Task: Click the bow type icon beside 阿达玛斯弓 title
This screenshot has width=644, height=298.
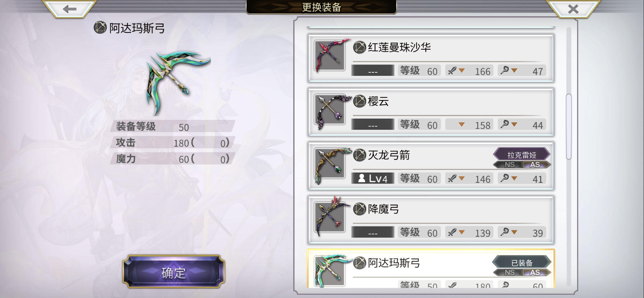Action: (x=100, y=28)
